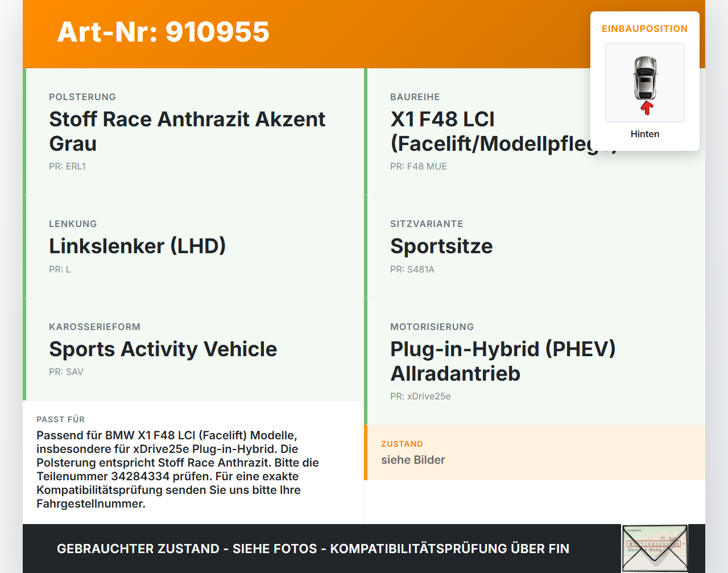Image resolution: width=728 pixels, height=573 pixels.
Task: Click the PR: ERL1 code
Action: (67, 166)
